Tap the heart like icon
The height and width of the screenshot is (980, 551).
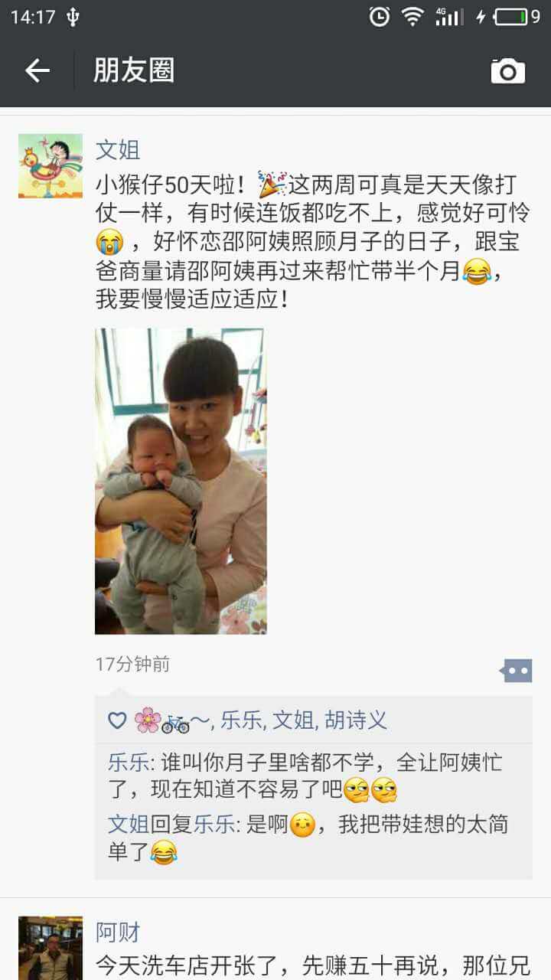click(x=117, y=720)
